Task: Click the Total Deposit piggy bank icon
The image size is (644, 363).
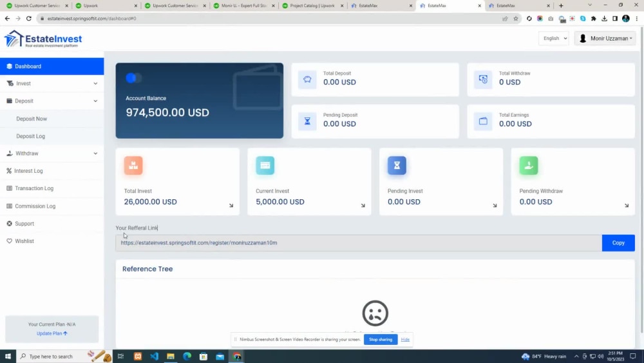Action: (x=307, y=79)
